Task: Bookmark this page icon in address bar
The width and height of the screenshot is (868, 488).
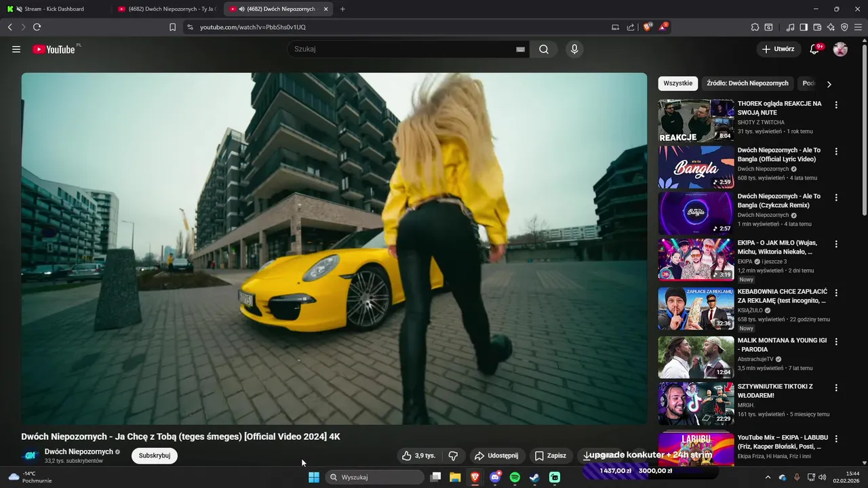Action: pyautogui.click(x=172, y=27)
